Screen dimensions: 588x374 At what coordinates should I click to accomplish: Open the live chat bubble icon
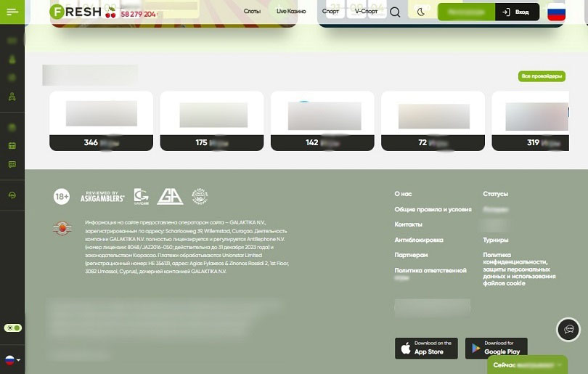[568, 329]
